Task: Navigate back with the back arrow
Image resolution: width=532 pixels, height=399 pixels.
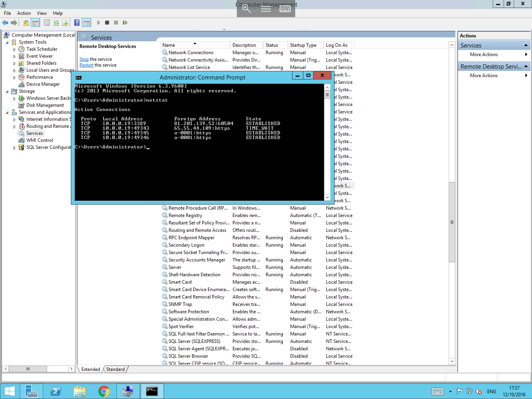Action: [x=5, y=23]
